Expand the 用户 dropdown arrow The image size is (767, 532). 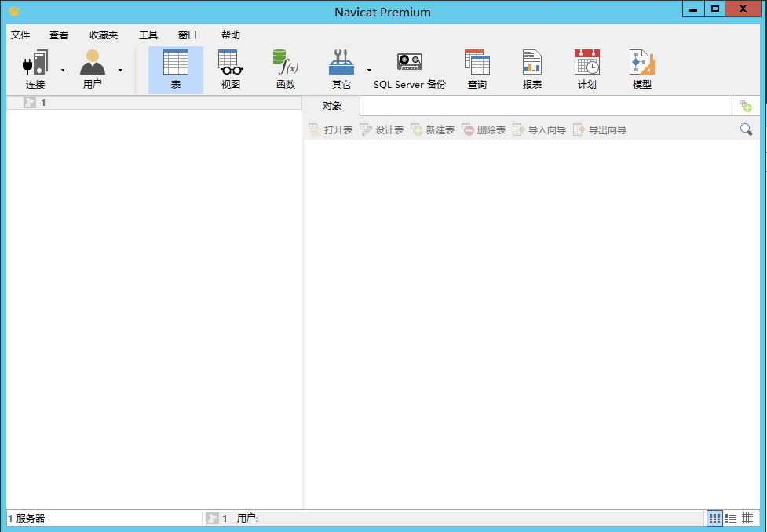point(120,70)
